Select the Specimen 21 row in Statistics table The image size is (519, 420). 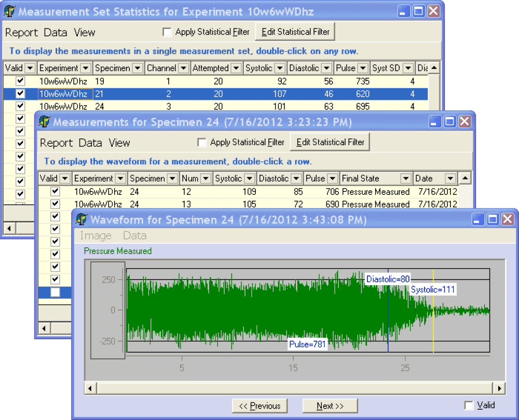point(215,94)
